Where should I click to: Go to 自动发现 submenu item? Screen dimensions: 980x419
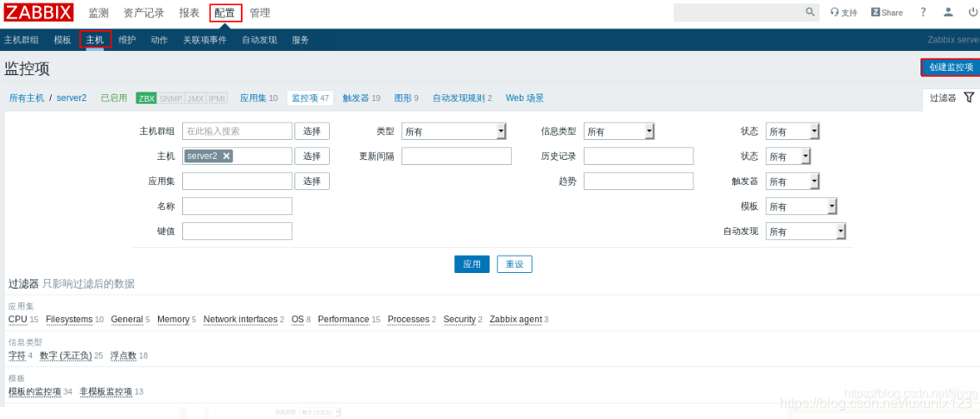tap(259, 40)
